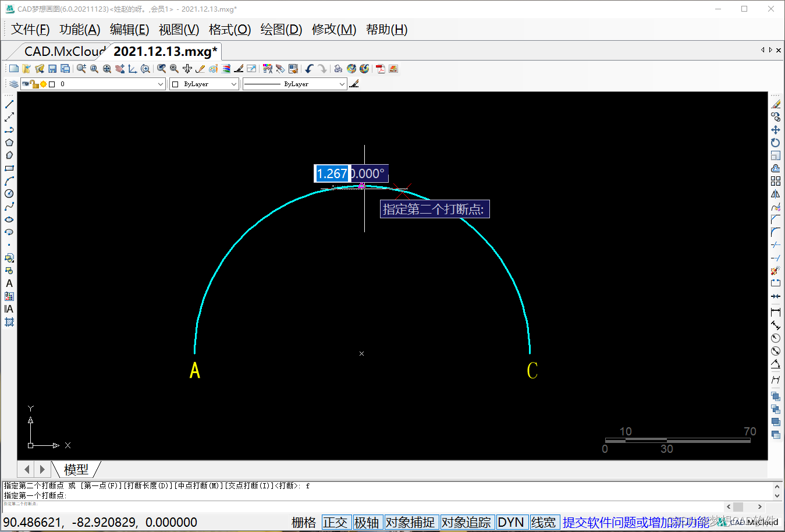Switch to the CAD.MxCloud tab
The width and height of the screenshot is (785, 532).
(x=64, y=51)
